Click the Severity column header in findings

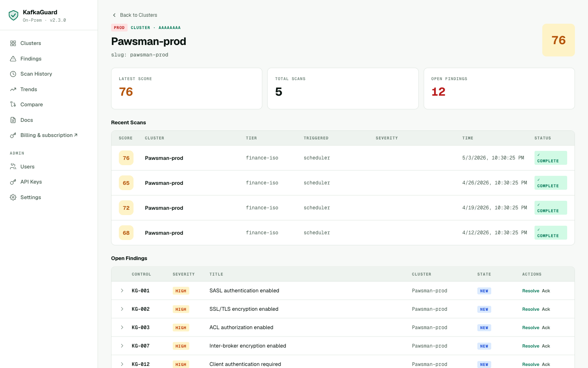(x=184, y=274)
